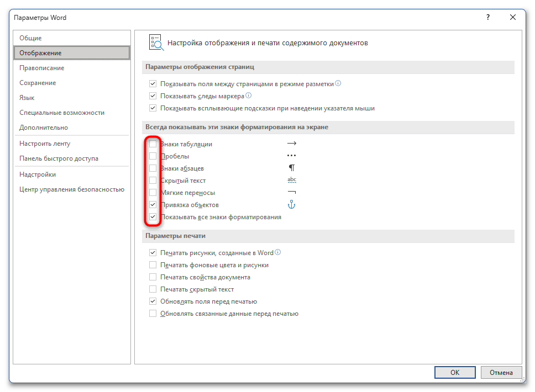Screen dimensions: 535x392
Task: Click the "Параметры отображения страниц" section header
Action: (328, 67)
